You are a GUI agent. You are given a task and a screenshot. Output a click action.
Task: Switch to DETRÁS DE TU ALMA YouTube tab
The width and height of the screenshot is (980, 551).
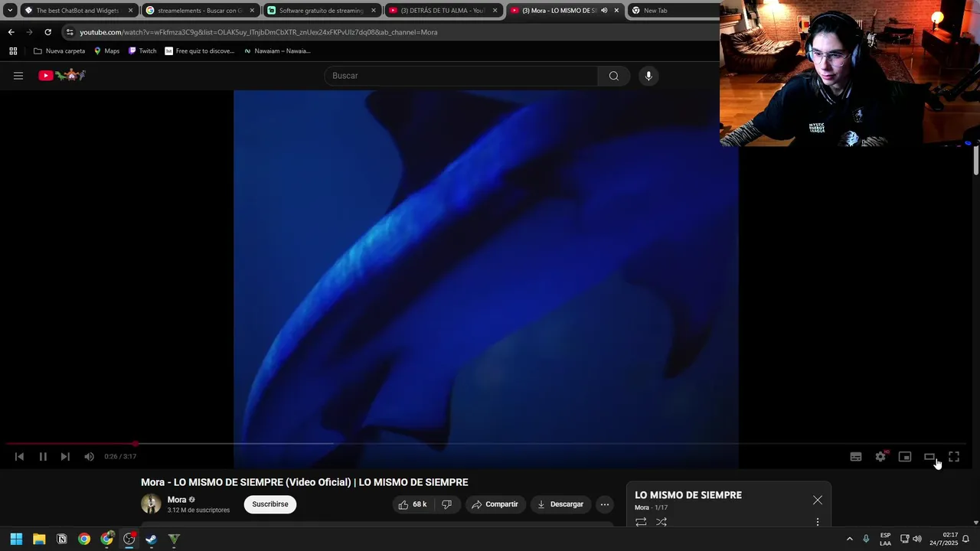pyautogui.click(x=443, y=11)
